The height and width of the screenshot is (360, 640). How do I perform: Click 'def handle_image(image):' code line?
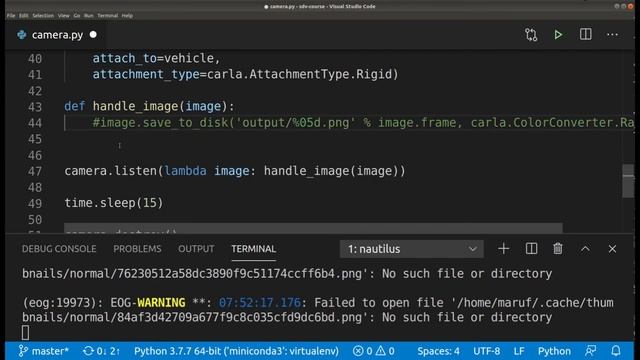coord(149,107)
